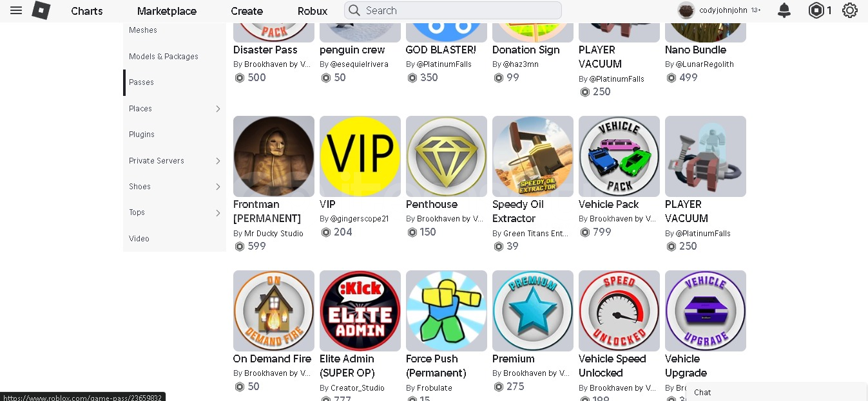The height and width of the screenshot is (401, 868).
Task: Go to Marketplace in the top navigation
Action: [x=167, y=11]
